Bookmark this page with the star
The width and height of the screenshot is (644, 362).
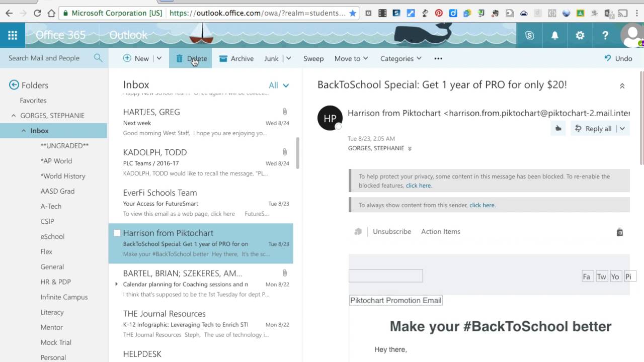pyautogui.click(x=353, y=14)
